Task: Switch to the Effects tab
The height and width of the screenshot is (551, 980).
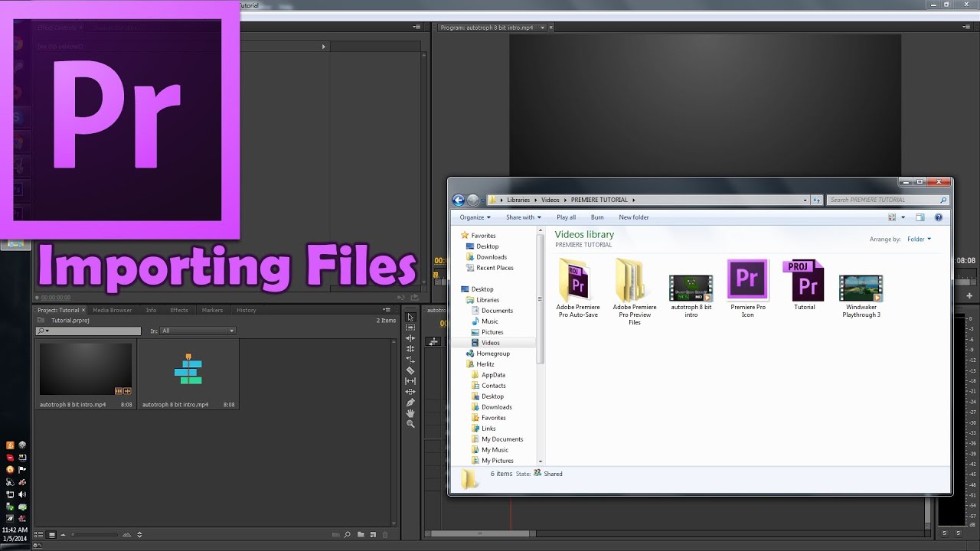Action: 179,310
